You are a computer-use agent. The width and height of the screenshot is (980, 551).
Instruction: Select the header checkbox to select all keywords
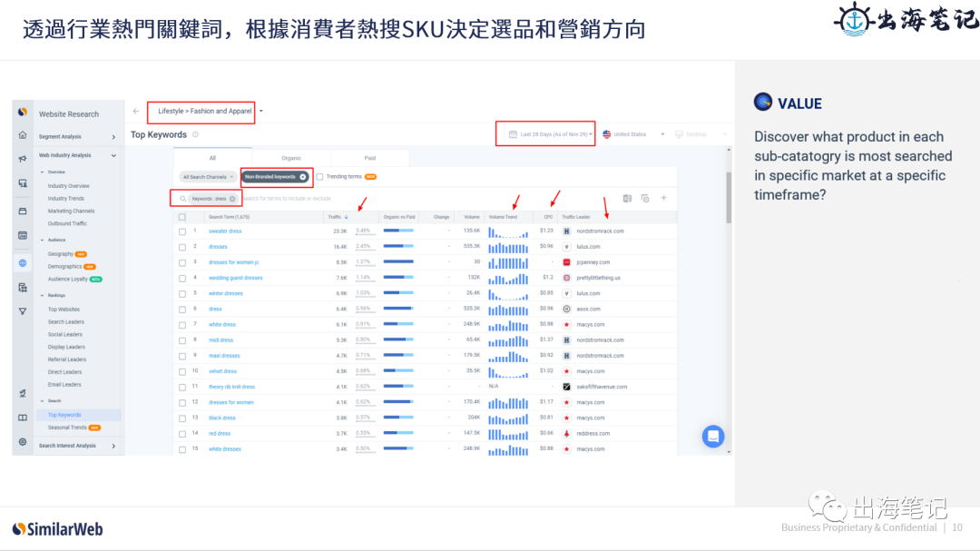pos(181,217)
